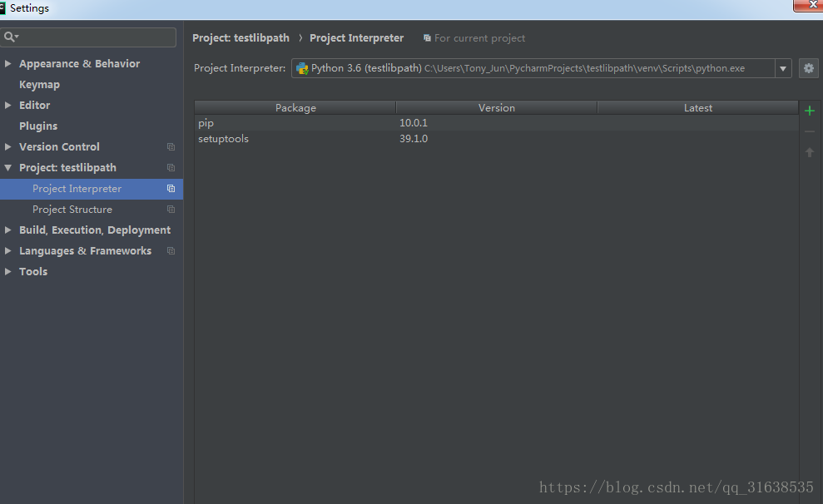The image size is (823, 504).
Task: Select the setuptools package row
Action: pyautogui.click(x=497, y=138)
